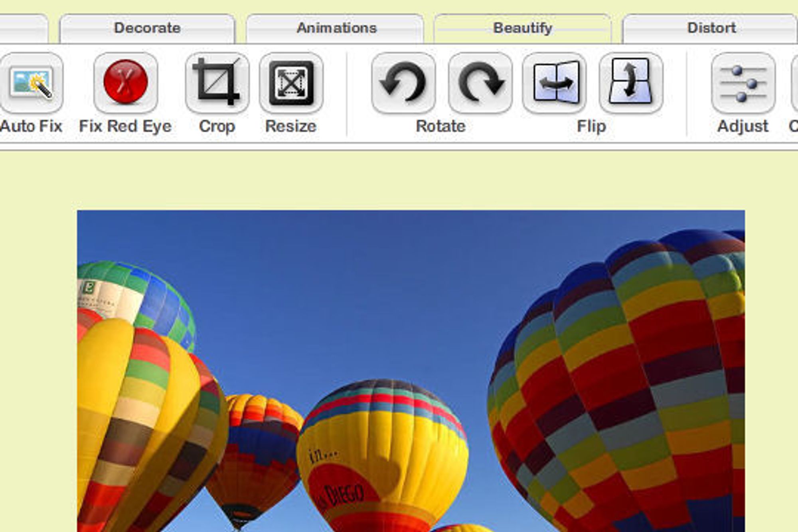This screenshot has height=532, width=798.
Task: Click the Auto Fix magic wand icon
Action: (31, 83)
